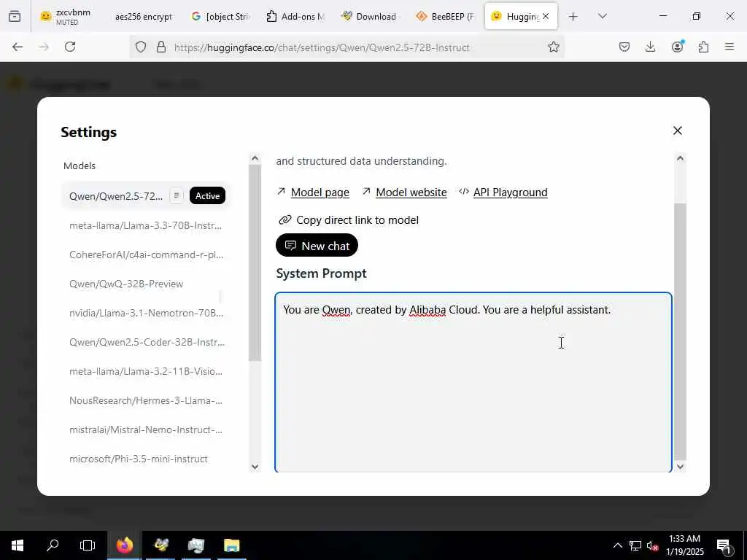Click models list scroll up arrow
Viewport: 747px width, 560px height.
[x=255, y=158]
